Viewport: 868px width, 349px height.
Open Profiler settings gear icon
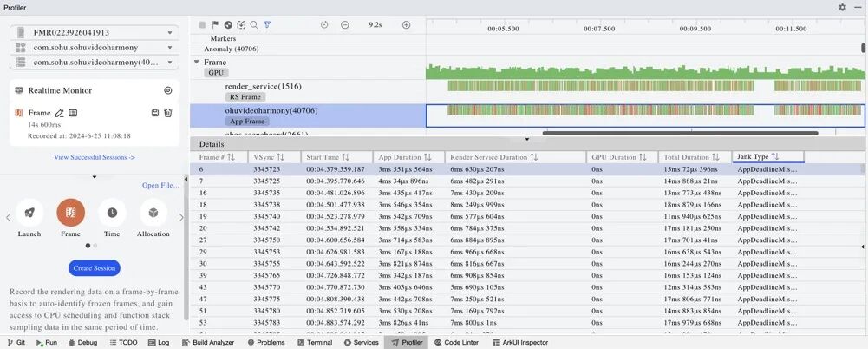pyautogui.click(x=843, y=7)
